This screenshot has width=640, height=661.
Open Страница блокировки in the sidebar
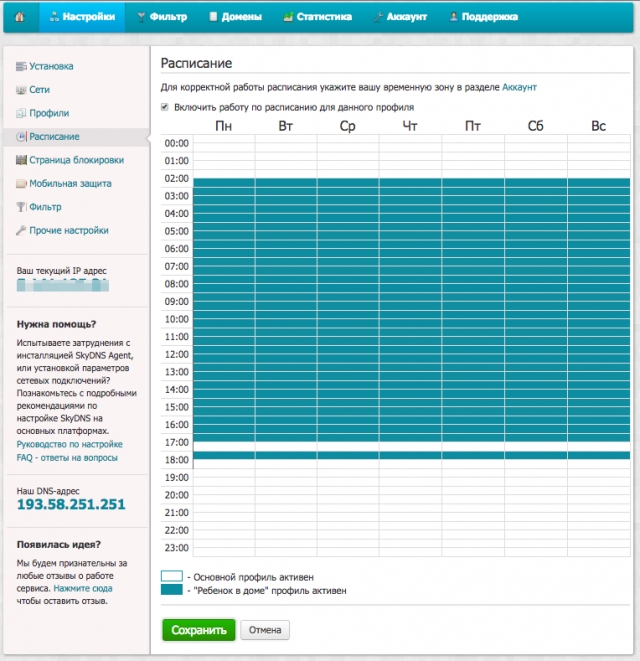76,160
